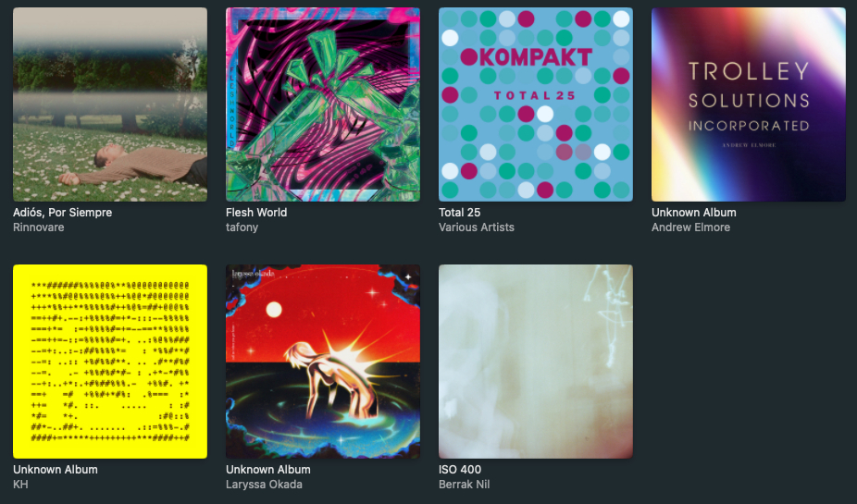Click Unknown Album title above Andrew Elmore

click(693, 213)
